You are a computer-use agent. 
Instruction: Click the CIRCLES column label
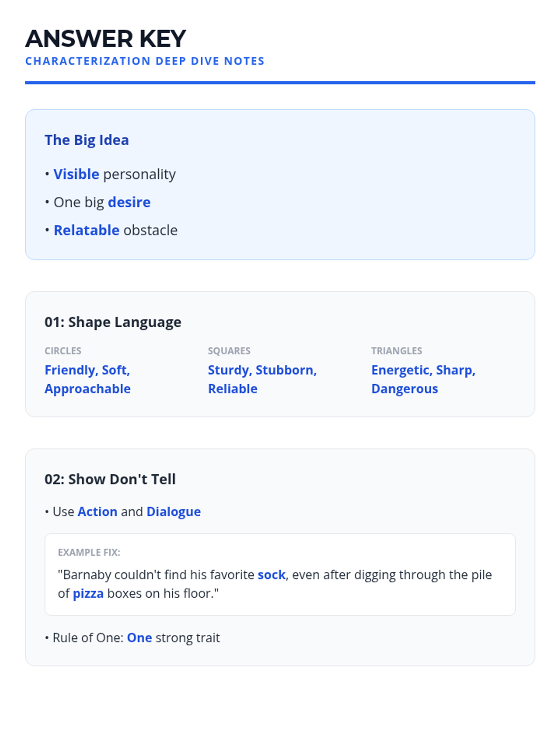[x=63, y=351]
